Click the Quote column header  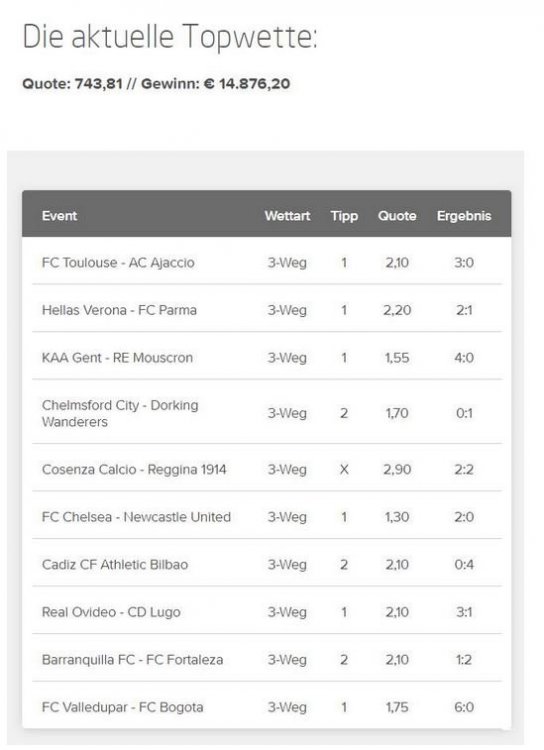point(397,216)
